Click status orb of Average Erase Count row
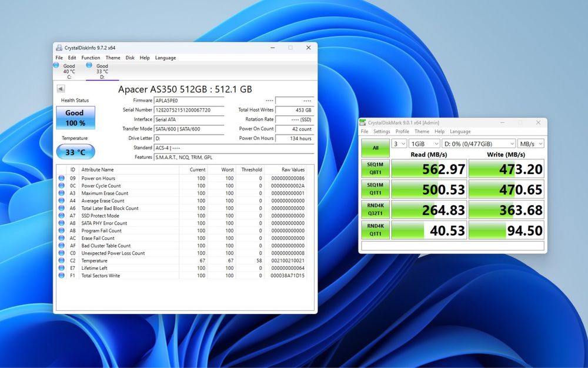 pos(62,200)
